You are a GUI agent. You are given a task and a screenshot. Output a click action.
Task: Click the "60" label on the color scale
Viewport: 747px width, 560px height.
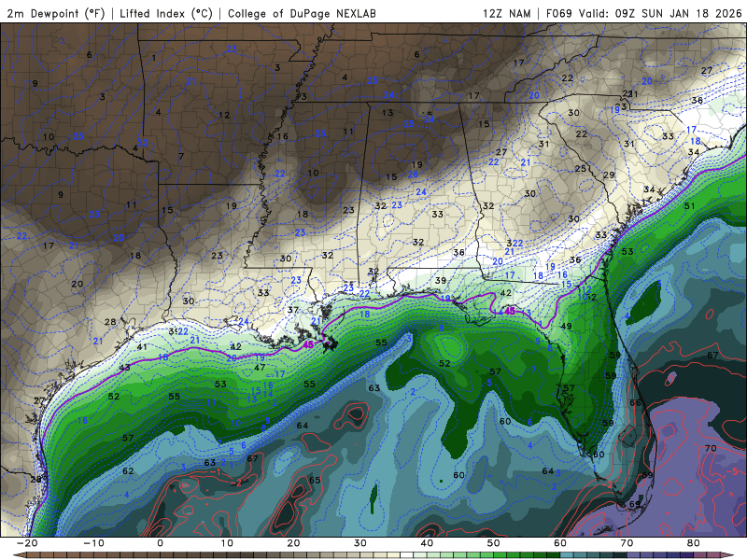[560, 543]
